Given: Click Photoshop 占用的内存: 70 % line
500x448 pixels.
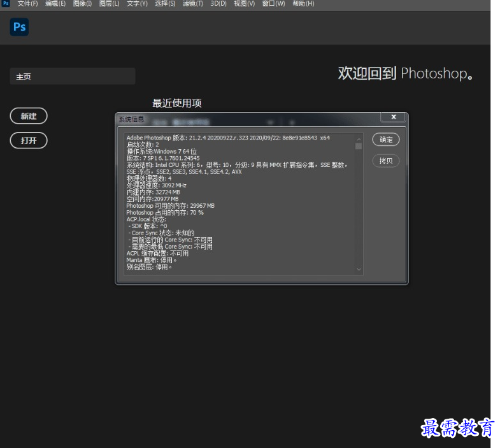Looking at the screenshot, I should tap(165, 212).
